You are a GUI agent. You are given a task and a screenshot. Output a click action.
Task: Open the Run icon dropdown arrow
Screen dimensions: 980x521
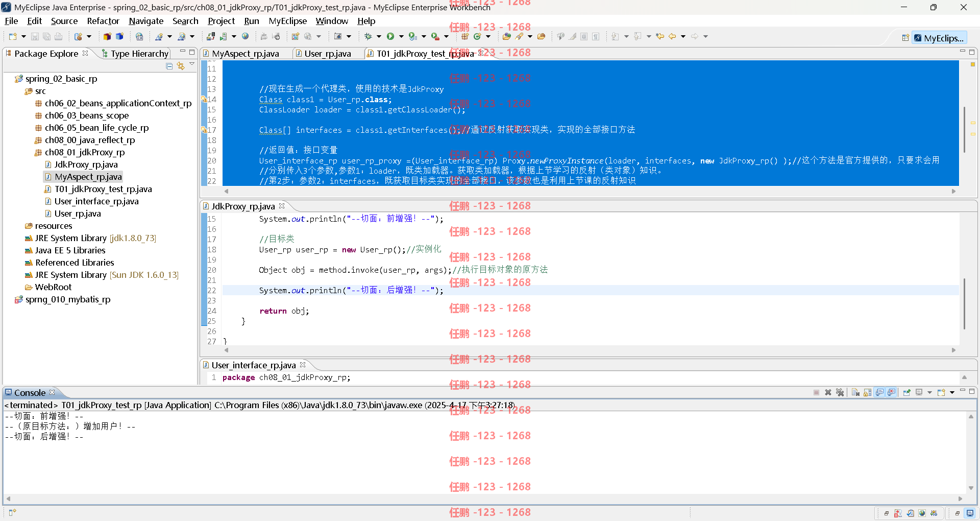click(401, 36)
